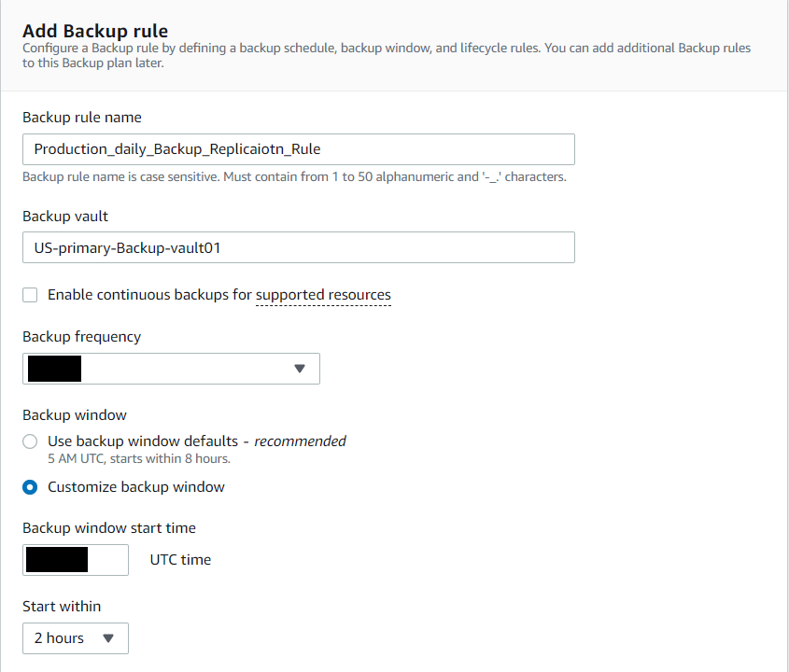Edit the US-primary-Backup-vault01 vault name
Screen dimensions: 789x672
tap(299, 247)
